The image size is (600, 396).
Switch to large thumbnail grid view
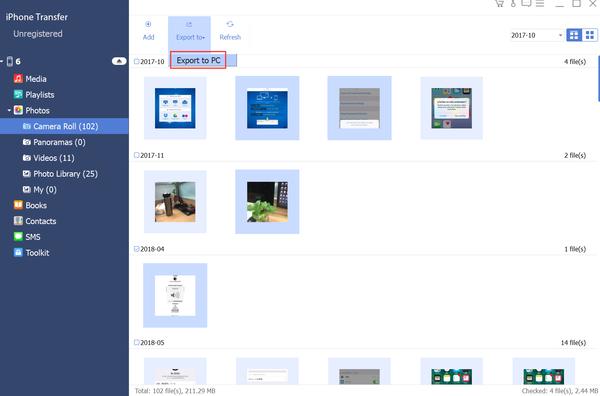[574, 35]
